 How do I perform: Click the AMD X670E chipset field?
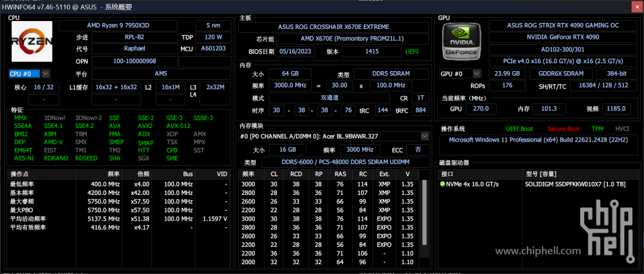click(352, 39)
